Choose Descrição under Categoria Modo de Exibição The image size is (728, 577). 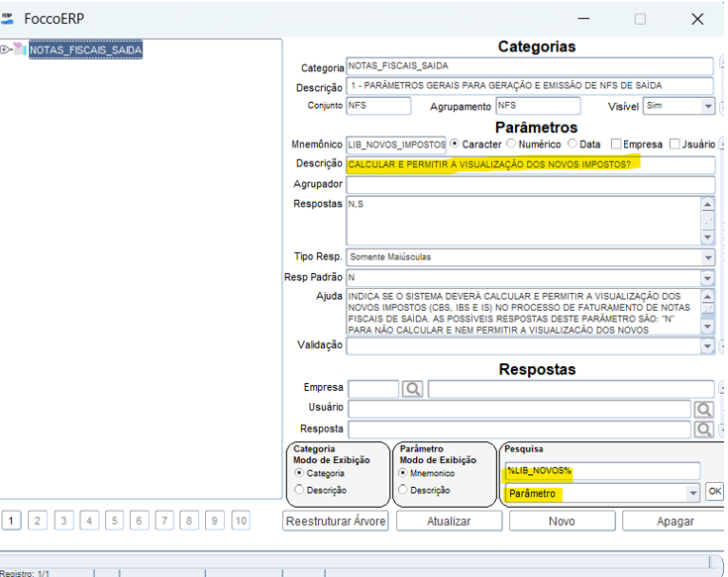tap(300, 490)
